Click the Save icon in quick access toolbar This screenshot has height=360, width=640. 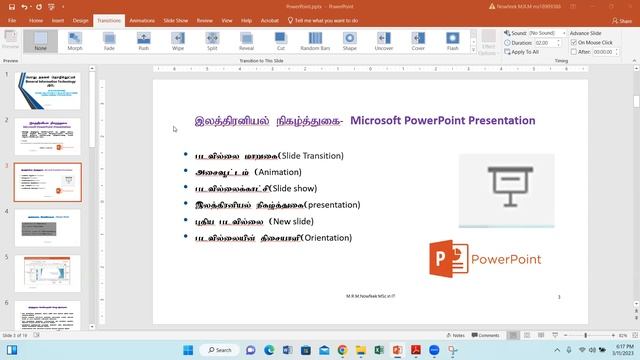click(x=12, y=7)
